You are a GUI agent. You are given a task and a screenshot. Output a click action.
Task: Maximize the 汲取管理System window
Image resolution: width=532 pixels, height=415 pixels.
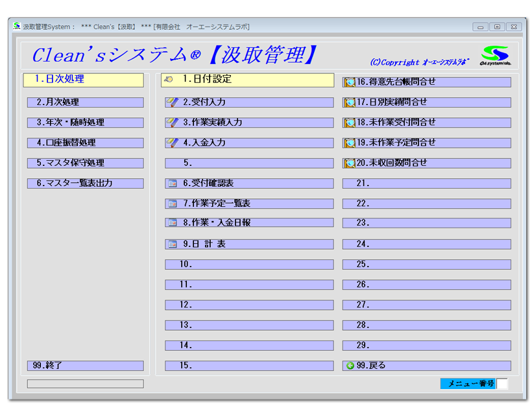pos(497,27)
